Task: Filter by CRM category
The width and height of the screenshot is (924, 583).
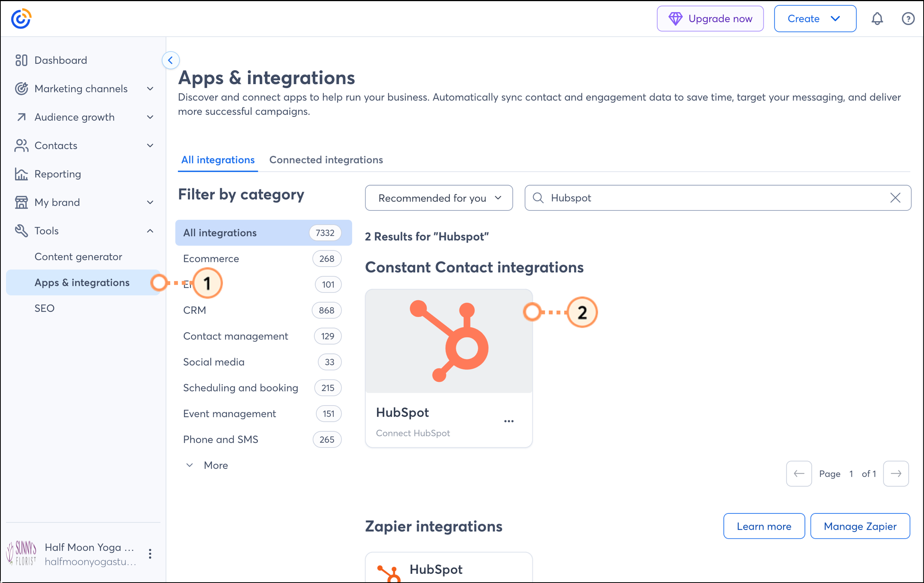Action: (x=264, y=310)
